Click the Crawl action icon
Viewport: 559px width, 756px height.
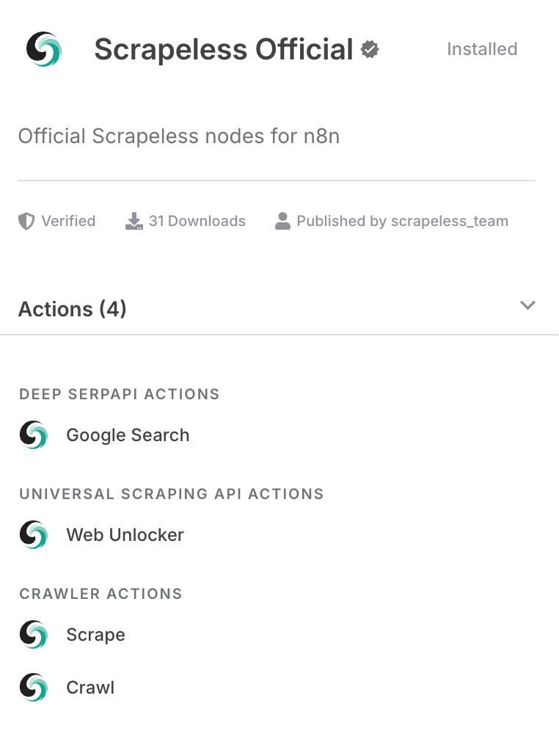tap(34, 687)
